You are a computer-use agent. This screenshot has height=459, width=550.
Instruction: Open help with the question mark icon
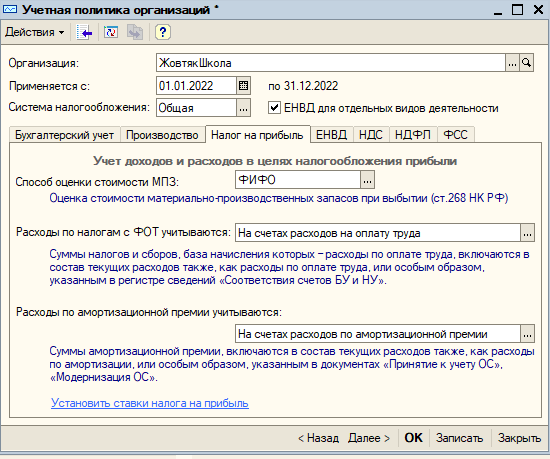pyautogui.click(x=162, y=32)
